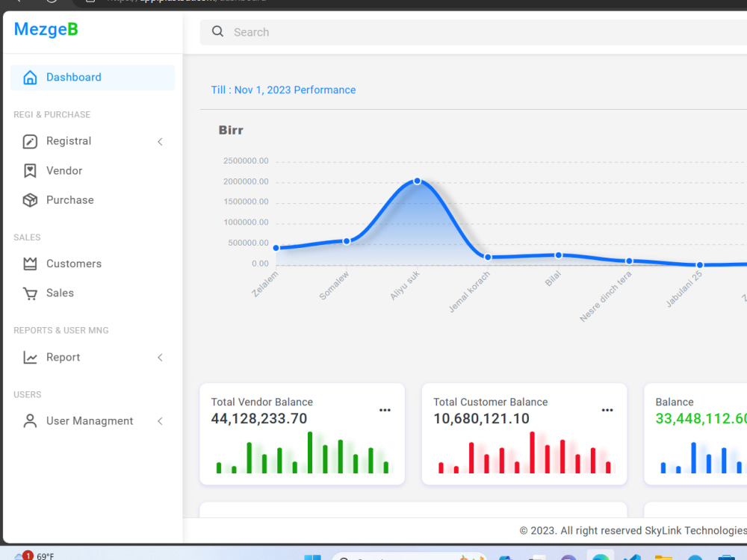Screen dimensions: 747x560
Task: Click the 'Jabulani 25' x-axis label
Action: pyautogui.click(x=684, y=289)
